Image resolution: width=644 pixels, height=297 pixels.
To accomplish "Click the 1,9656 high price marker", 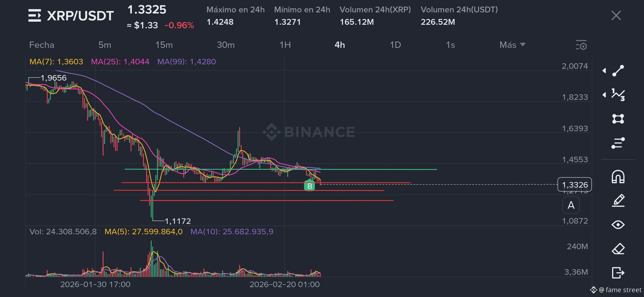I will pos(53,78).
